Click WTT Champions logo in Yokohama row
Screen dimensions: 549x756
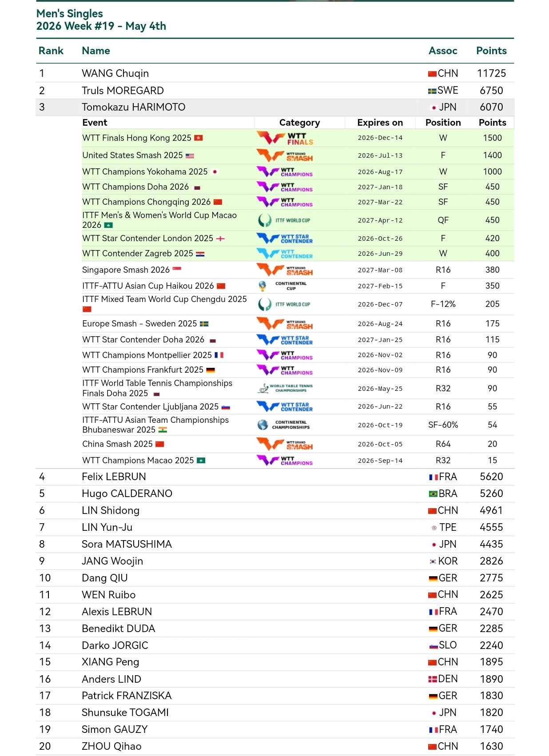pos(285,172)
